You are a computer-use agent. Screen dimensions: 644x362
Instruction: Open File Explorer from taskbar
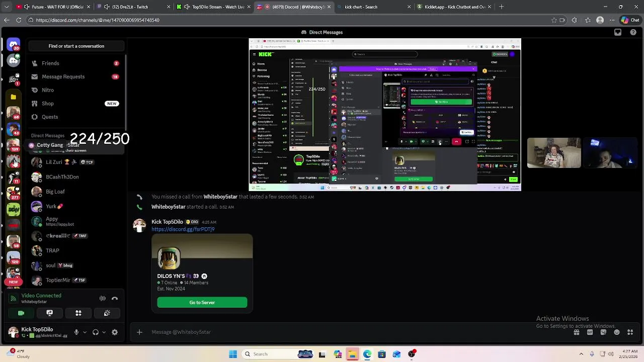point(352,354)
